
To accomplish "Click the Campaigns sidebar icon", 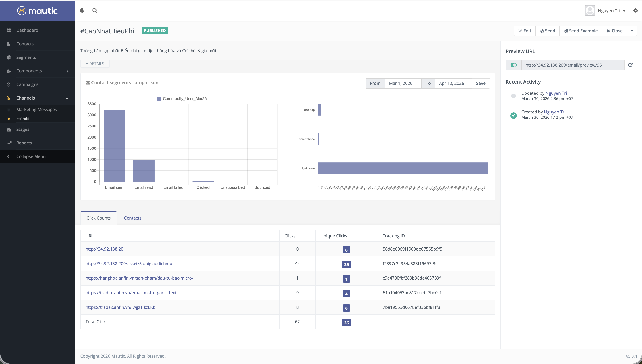I will [x=9, y=84].
